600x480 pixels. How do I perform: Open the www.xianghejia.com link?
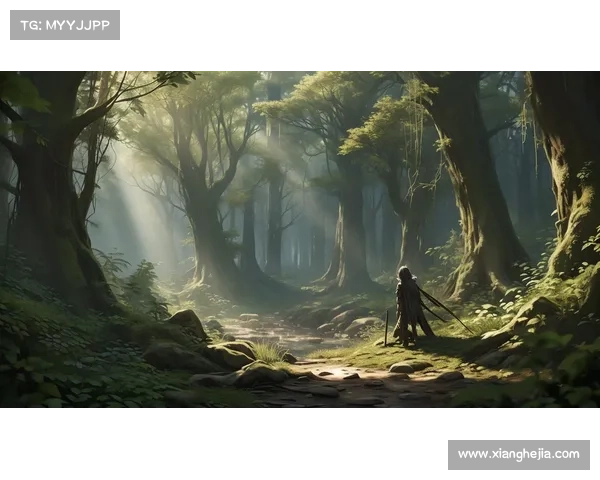[x=519, y=455]
